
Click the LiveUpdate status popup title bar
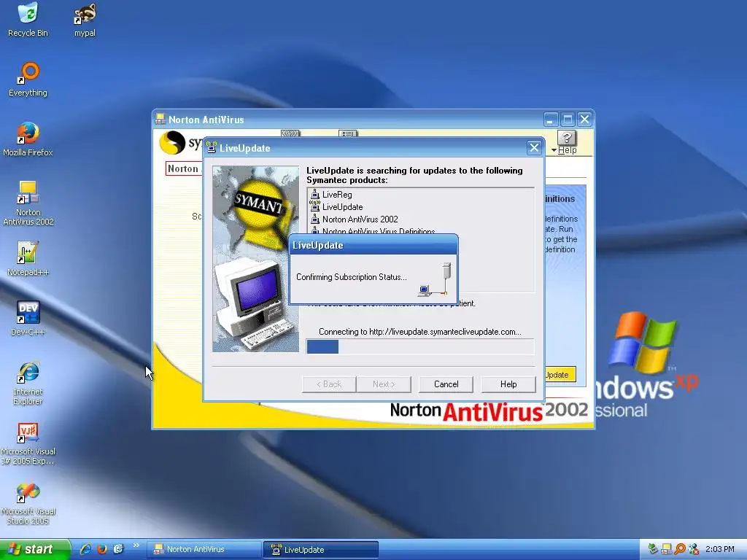point(373,245)
